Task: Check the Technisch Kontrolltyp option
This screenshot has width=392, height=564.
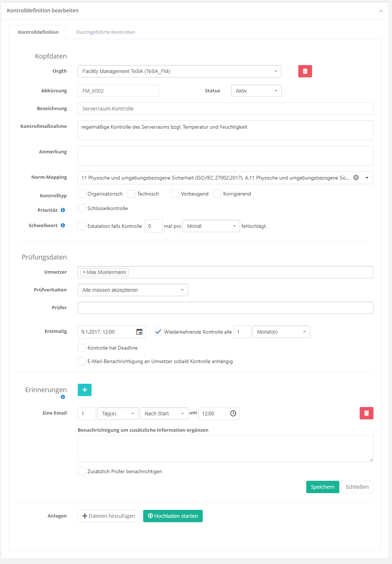Action: (132, 194)
